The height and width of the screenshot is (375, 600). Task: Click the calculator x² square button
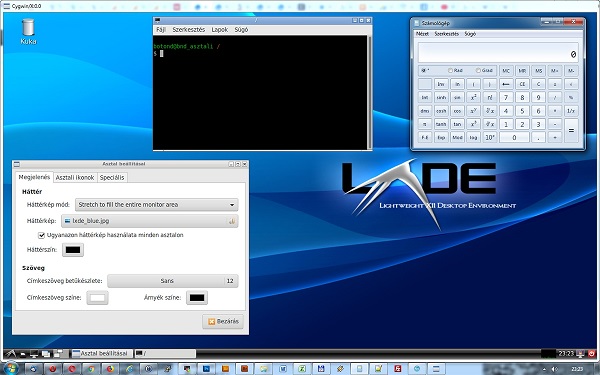(473, 97)
